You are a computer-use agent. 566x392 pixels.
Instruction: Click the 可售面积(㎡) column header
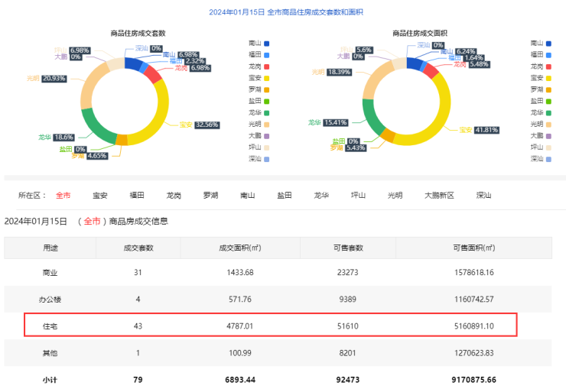click(x=473, y=248)
